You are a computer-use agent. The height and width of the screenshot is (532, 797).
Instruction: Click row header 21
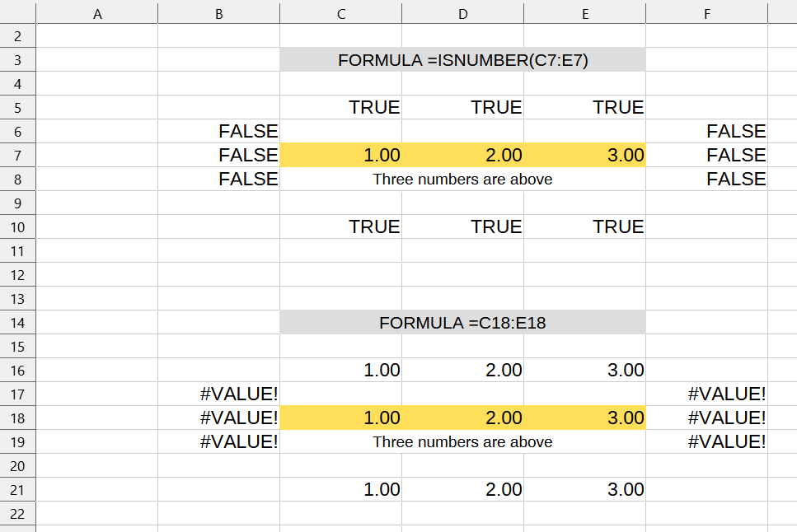click(x=17, y=489)
